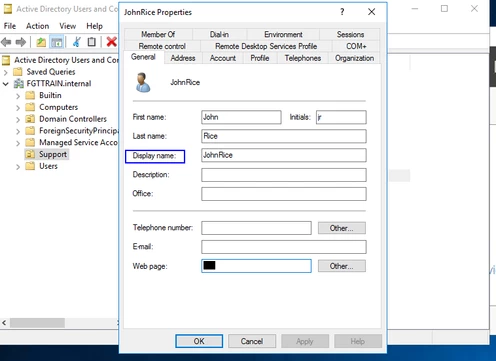Click the Up one level folder icon

coord(41,42)
